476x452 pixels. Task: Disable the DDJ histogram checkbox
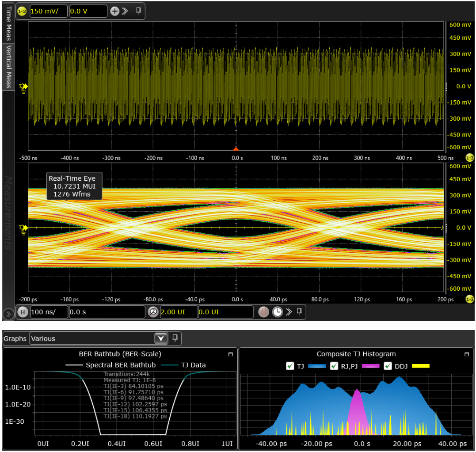tap(388, 366)
